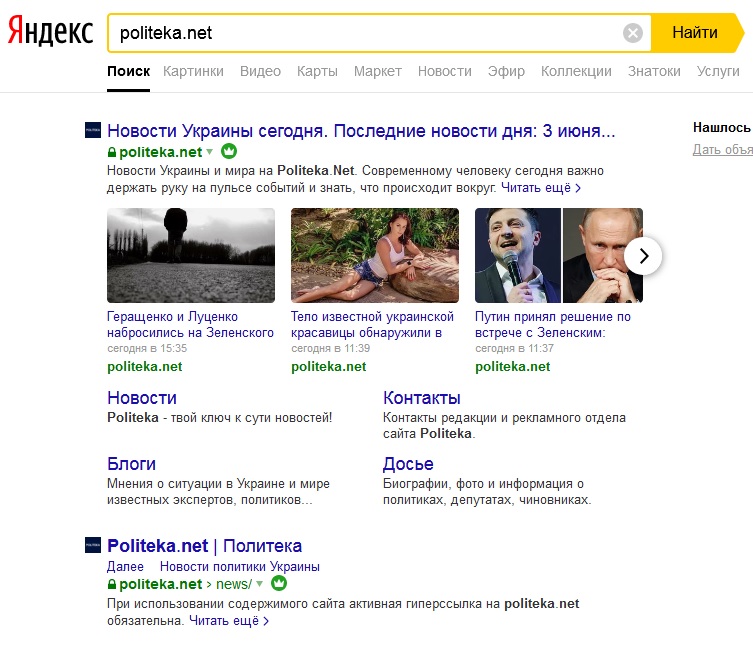Open the Маркет tab
Screen dimensions: 753x658
pos(377,71)
